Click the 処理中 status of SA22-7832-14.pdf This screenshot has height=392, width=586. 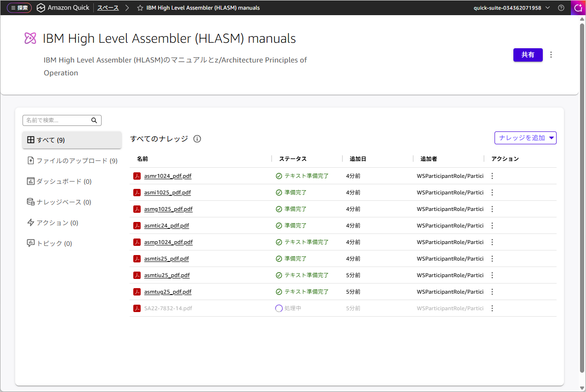(288, 308)
